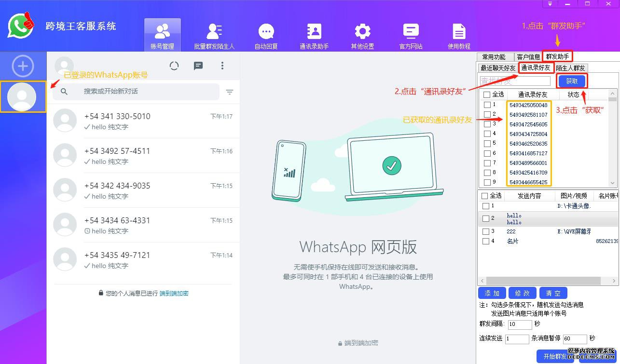This screenshot has height=364, width=620.
Task: Open the 通讯录助手 contacts assistant
Action: click(314, 34)
